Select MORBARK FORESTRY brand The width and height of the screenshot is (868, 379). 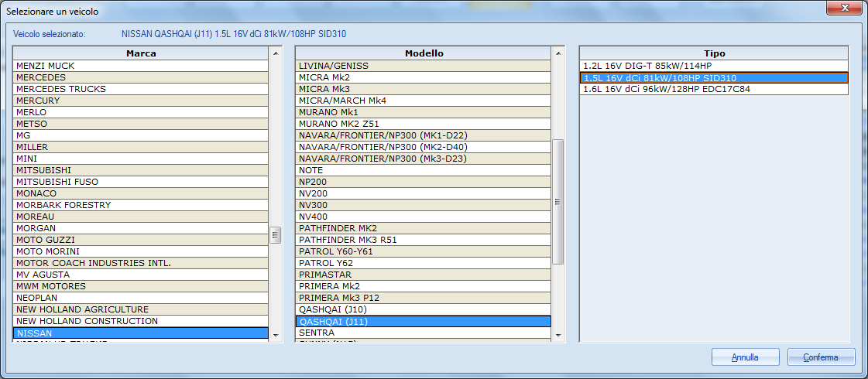coord(141,205)
